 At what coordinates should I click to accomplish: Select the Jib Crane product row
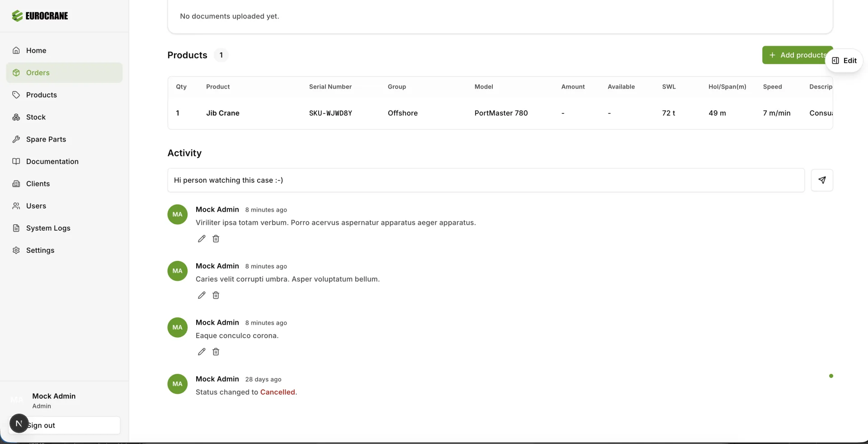tap(222, 113)
